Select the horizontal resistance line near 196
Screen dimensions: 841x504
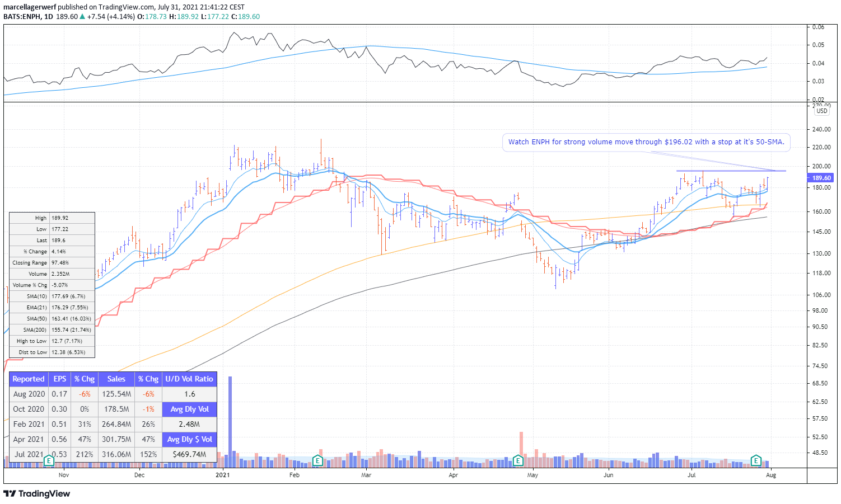(731, 171)
